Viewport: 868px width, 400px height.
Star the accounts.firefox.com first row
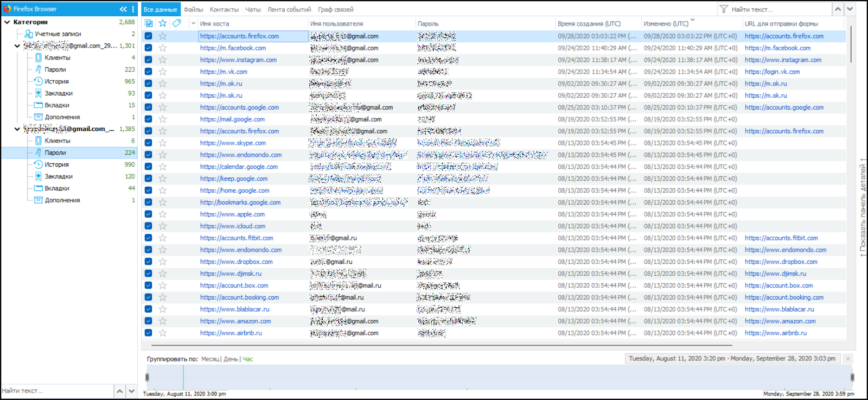click(163, 36)
